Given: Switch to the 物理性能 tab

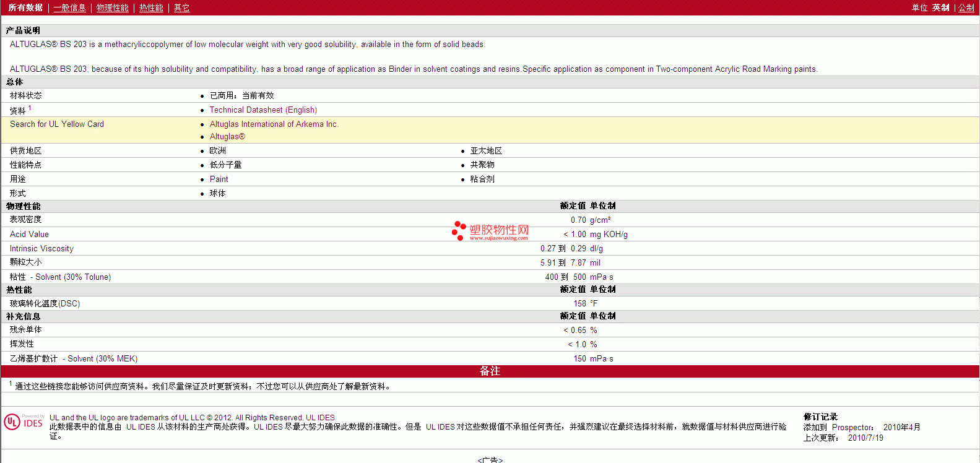Looking at the screenshot, I should (113, 7).
